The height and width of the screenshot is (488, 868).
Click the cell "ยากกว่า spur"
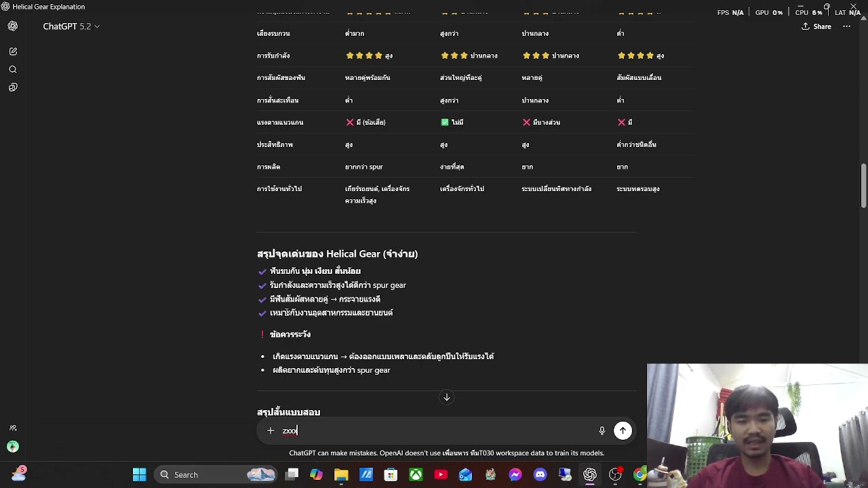click(x=364, y=167)
